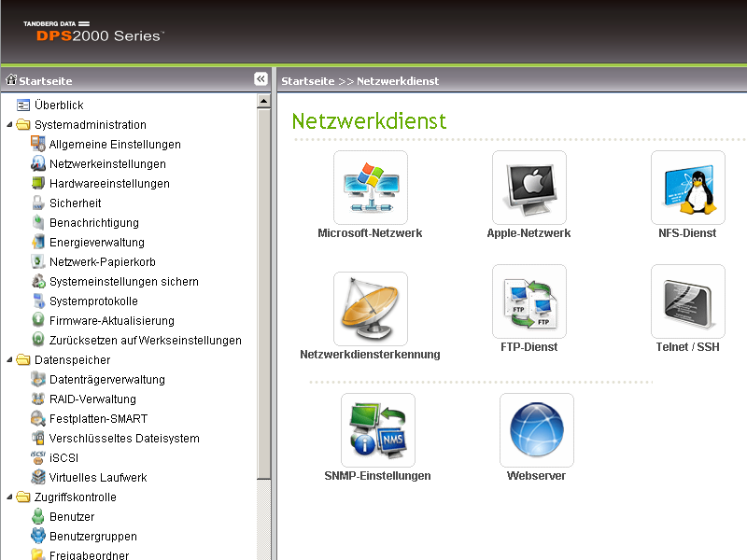Click the Microsoft-Netzwerk label
The width and height of the screenshot is (747, 560).
pyautogui.click(x=370, y=232)
